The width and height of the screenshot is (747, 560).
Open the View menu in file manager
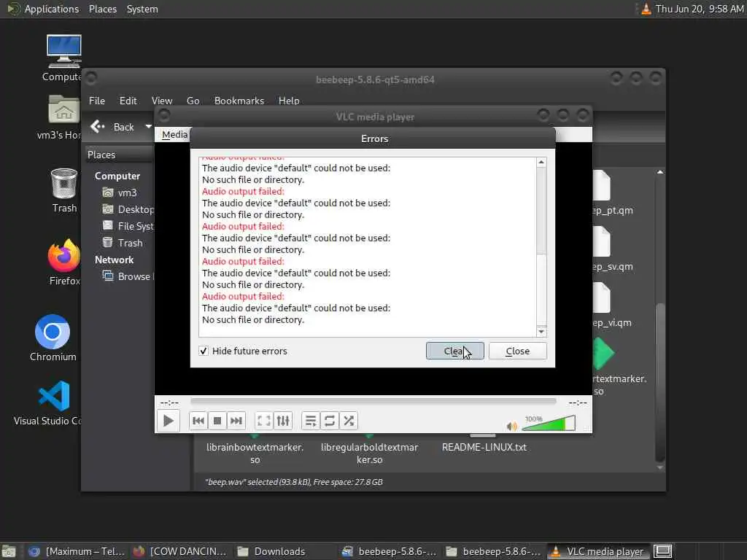pyautogui.click(x=162, y=101)
